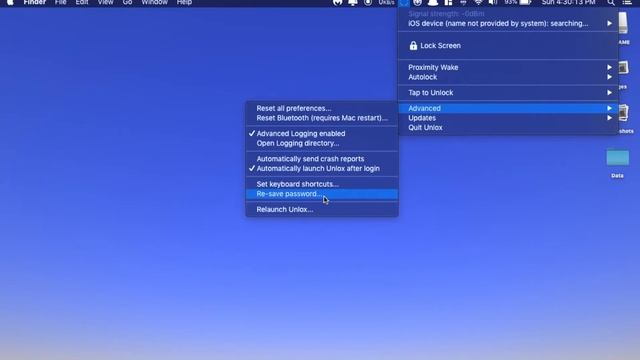Open the File menu
640x360 pixels.
(60, 2)
